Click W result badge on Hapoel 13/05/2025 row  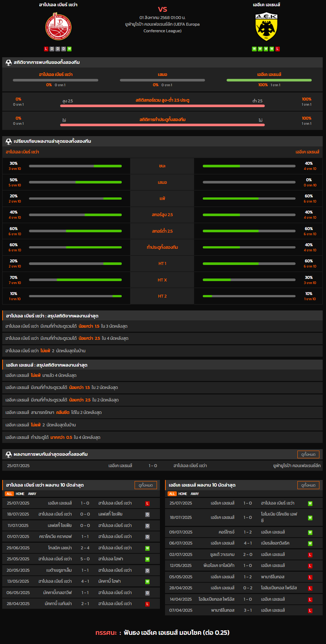pyautogui.click(x=147, y=582)
